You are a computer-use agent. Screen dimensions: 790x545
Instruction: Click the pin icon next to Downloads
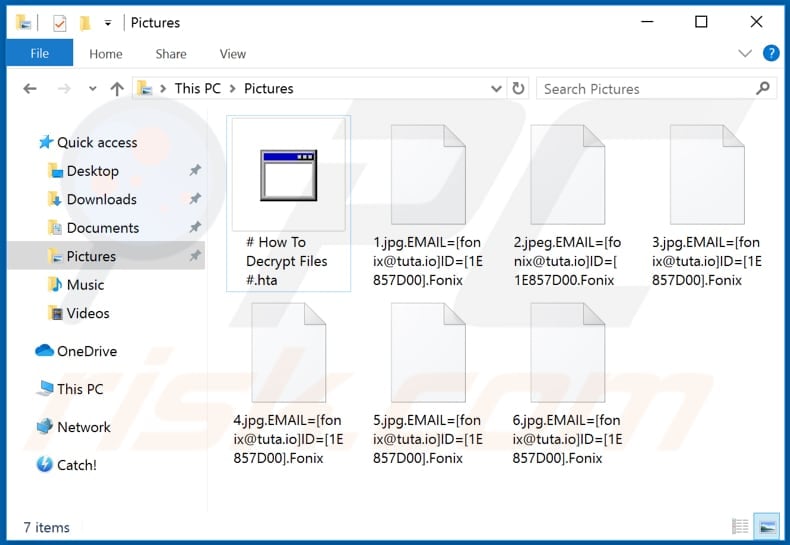pyautogui.click(x=195, y=198)
